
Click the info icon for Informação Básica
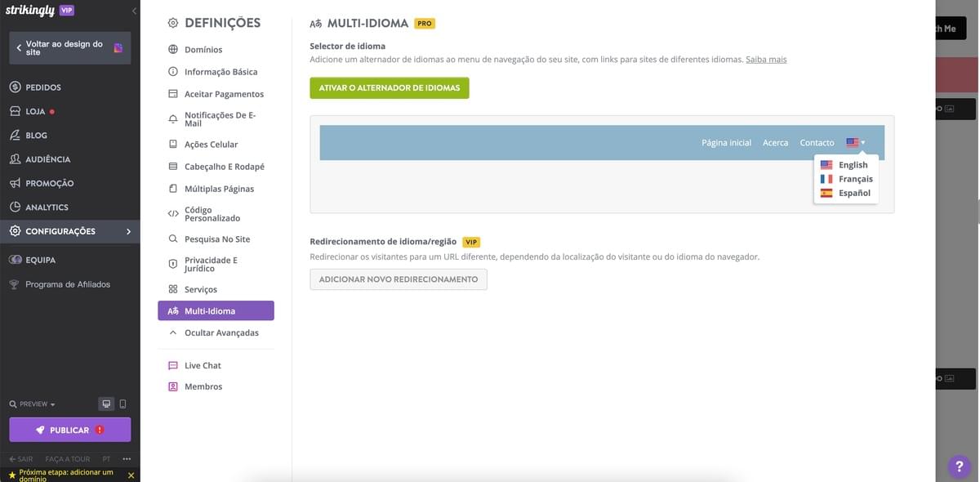point(172,72)
